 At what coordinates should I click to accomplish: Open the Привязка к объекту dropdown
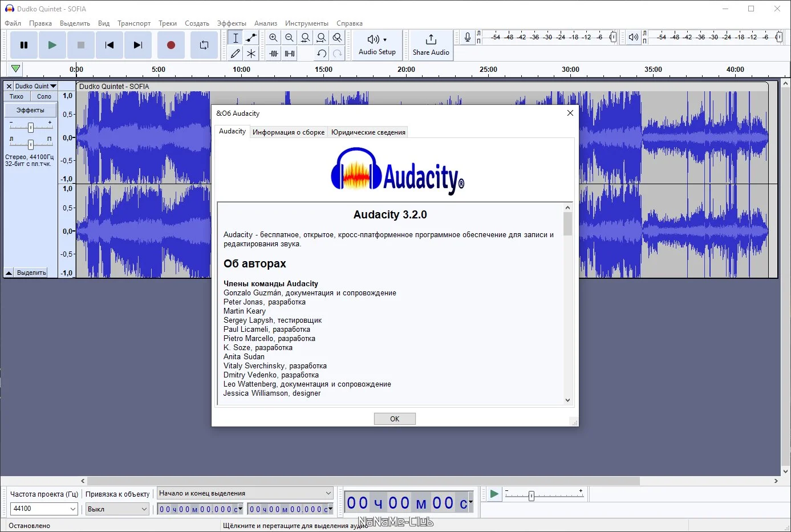coord(117,509)
